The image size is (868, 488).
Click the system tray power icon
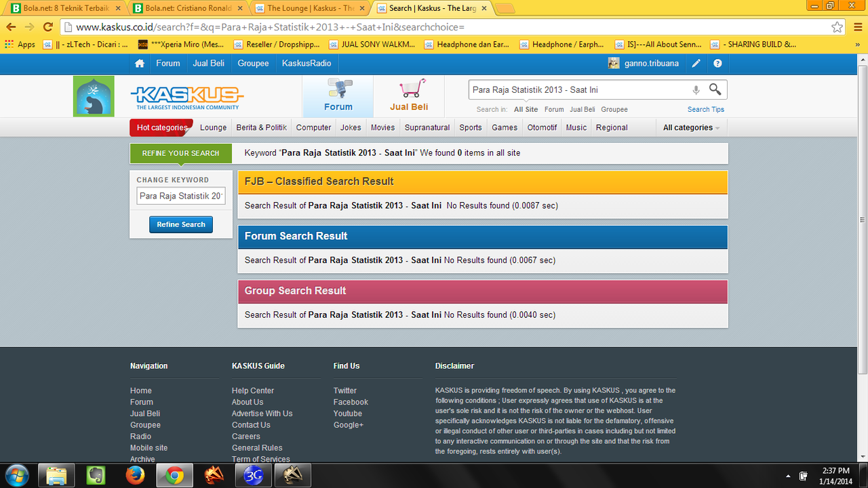click(x=804, y=476)
